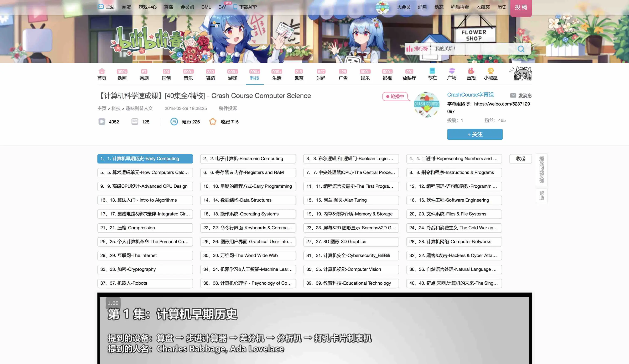Image resolution: width=629 pixels, height=364 pixels.
Task: Toggle the 轮播中 carousel indicator
Action: pos(395,96)
